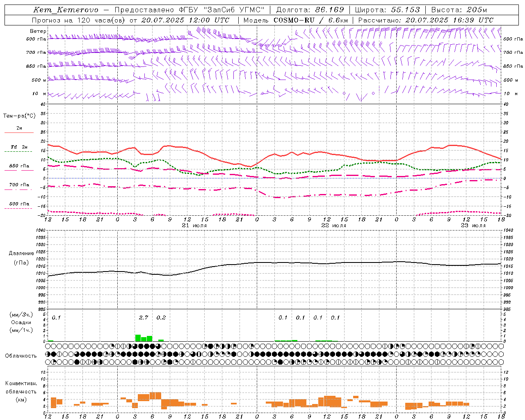525x420 pixels.
Task: Click the "0.2" precipitation value
Action: click(161, 318)
